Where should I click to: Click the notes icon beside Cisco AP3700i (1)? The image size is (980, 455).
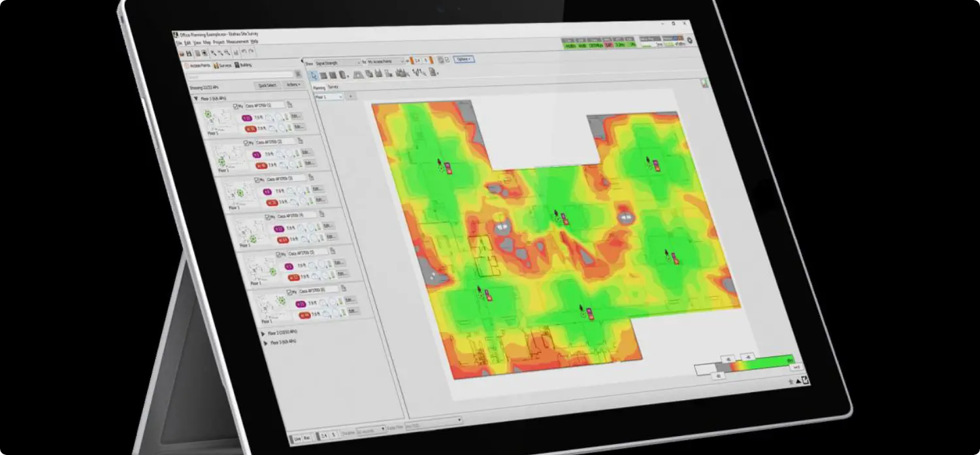point(289,105)
